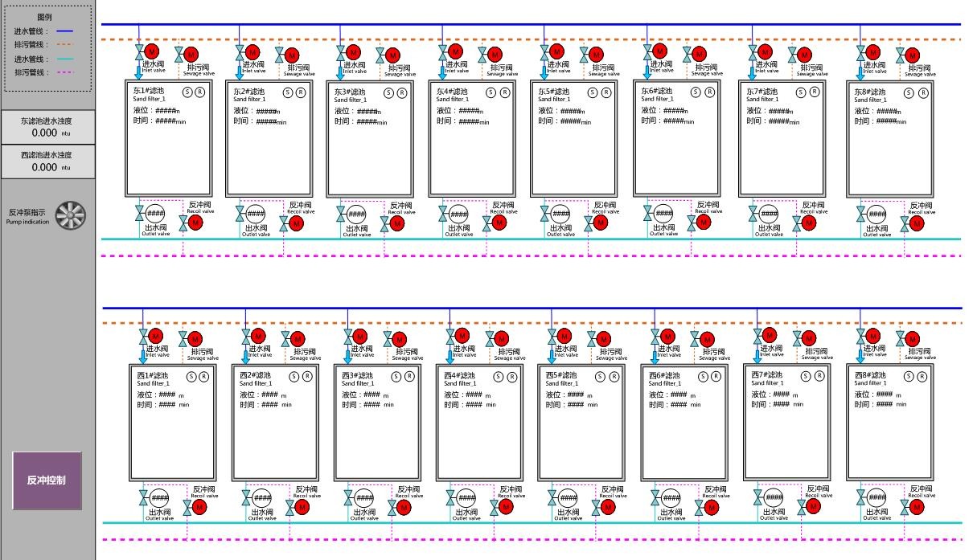977x560 pixels.
Task: Select the 西2#滤池 recoil valve motor
Action: point(302,506)
